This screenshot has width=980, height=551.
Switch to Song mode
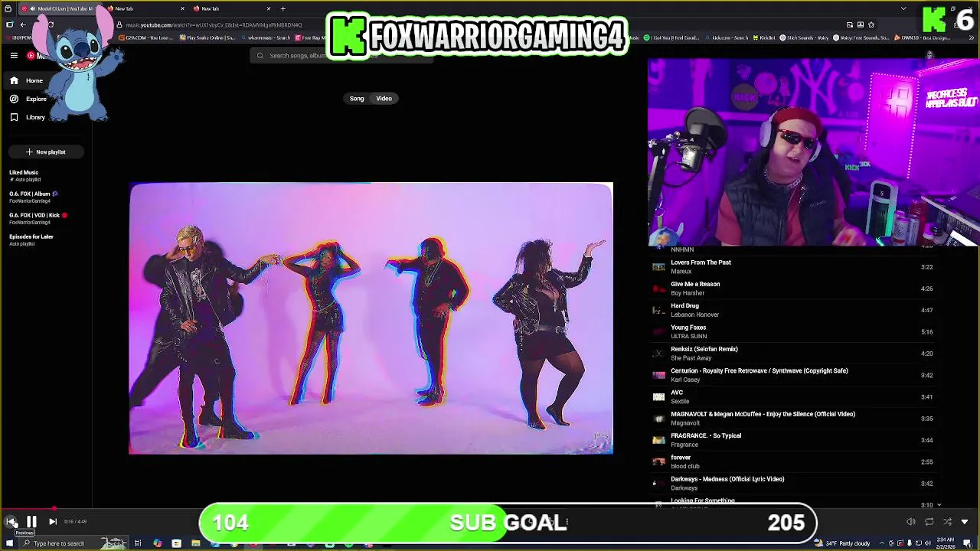(357, 99)
